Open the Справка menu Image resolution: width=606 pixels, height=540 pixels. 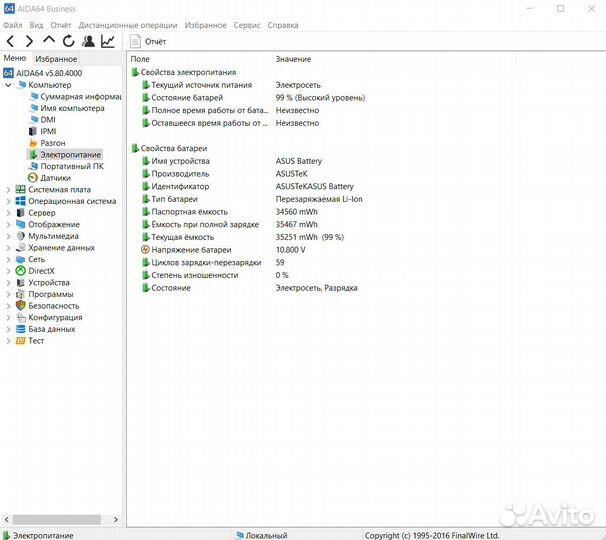283,25
